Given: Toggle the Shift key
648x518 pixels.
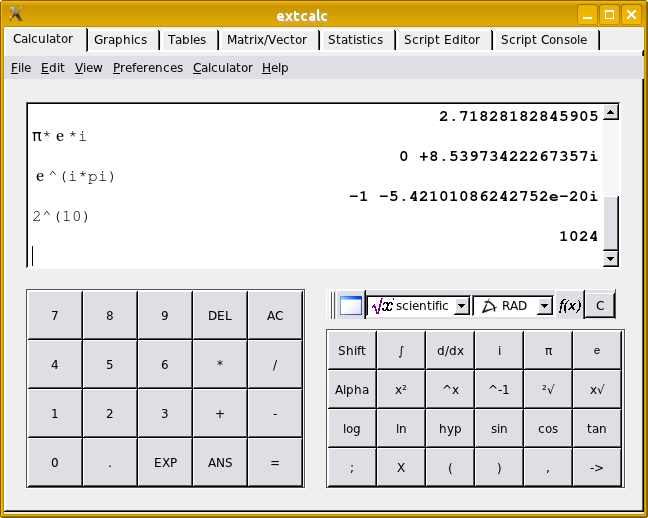Looking at the screenshot, I should tap(352, 351).
